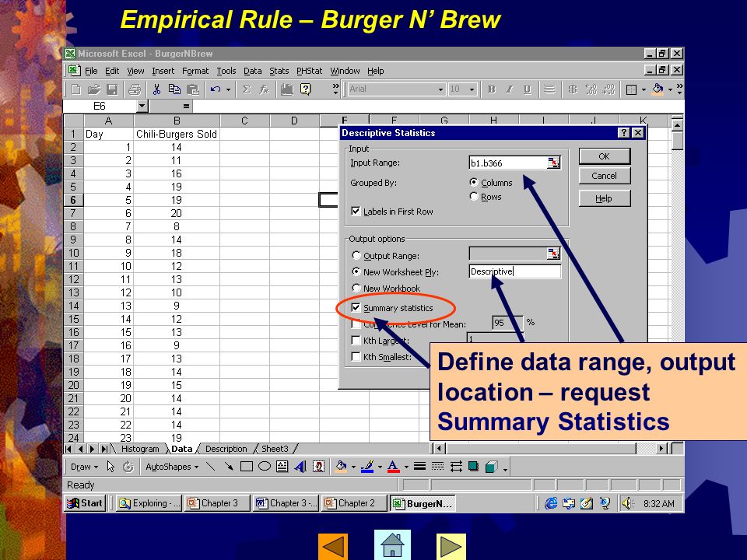
Task: Switch to Chapter 2 taskbar button
Action: 353,503
